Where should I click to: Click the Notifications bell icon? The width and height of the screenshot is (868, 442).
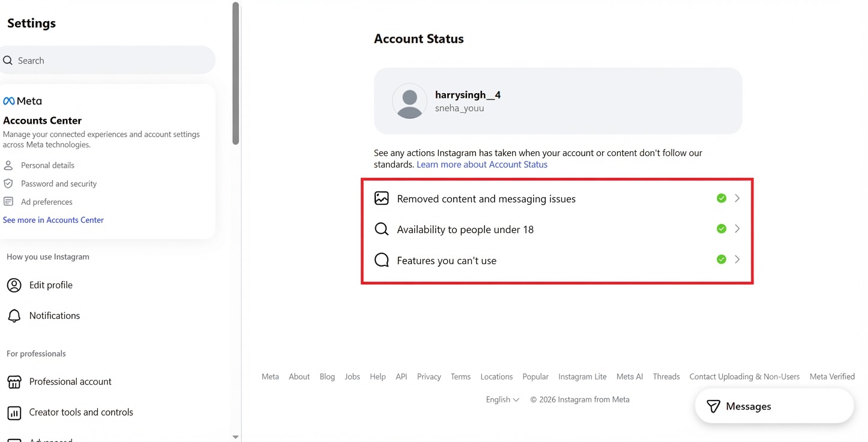(14, 316)
